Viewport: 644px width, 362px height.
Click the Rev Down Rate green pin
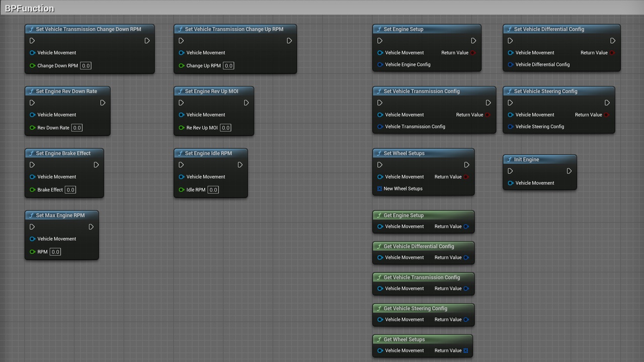32,128
